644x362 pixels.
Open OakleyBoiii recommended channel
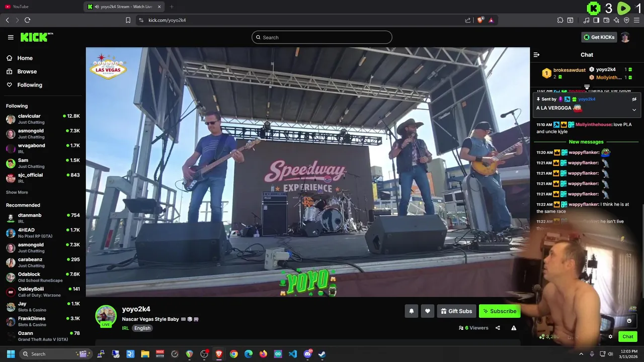[x=43, y=292]
